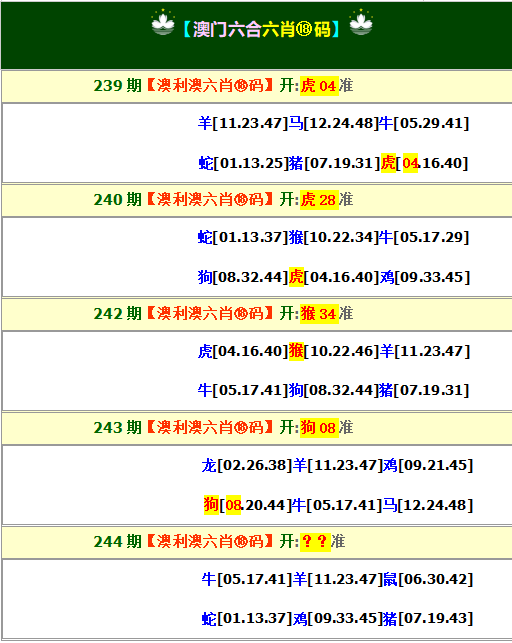
Task: Click the 鼠[06.30.42] entry under 244 期
Action: pos(428,579)
